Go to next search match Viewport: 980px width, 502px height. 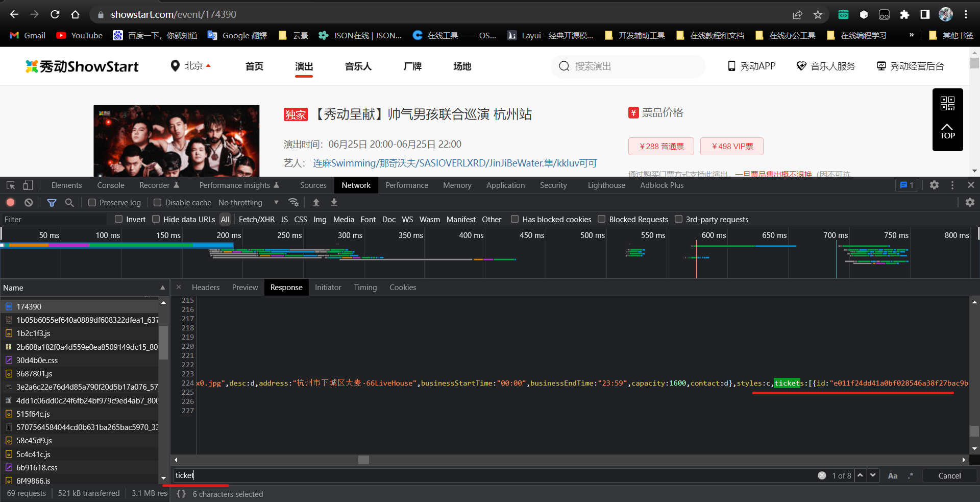(873, 475)
